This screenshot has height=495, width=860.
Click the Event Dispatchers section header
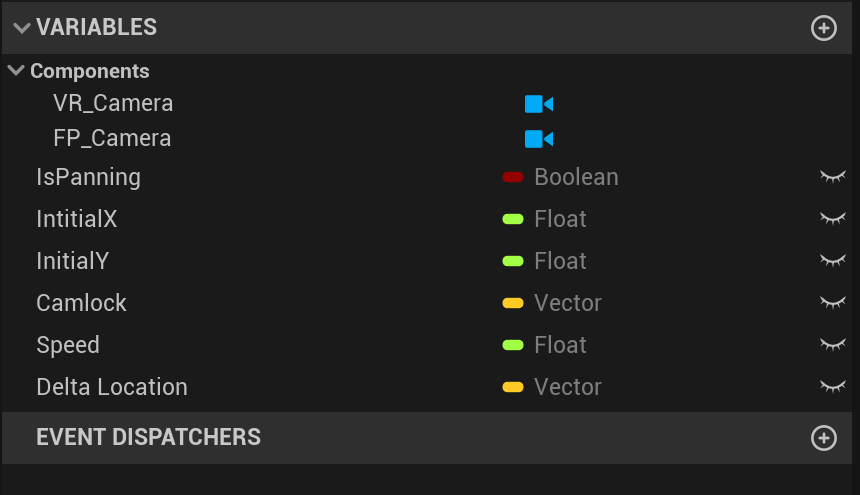click(x=149, y=438)
